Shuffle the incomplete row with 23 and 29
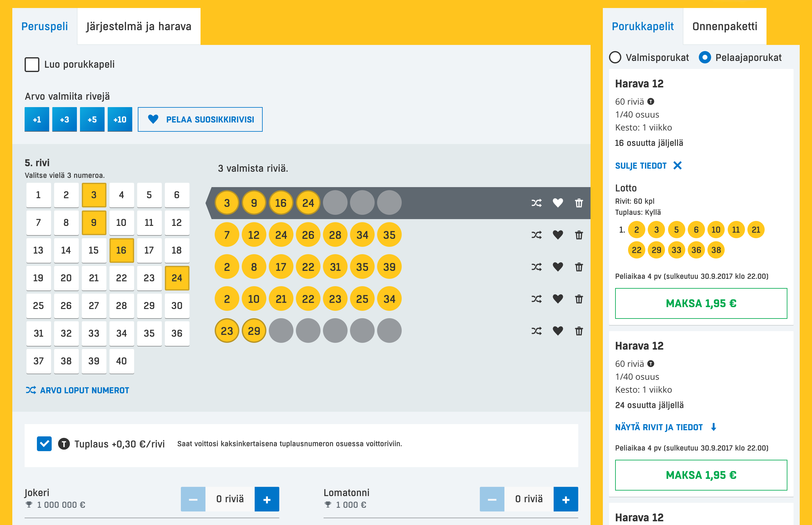This screenshot has width=812, height=525. (x=536, y=331)
